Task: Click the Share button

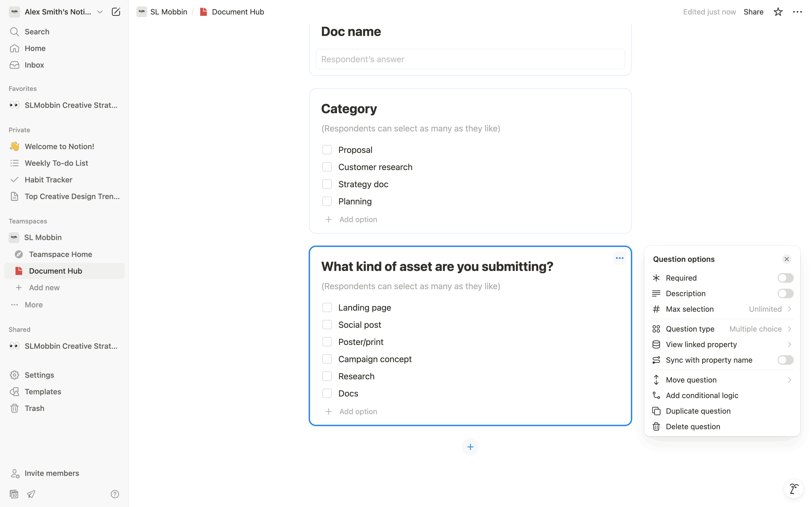Action: point(753,12)
